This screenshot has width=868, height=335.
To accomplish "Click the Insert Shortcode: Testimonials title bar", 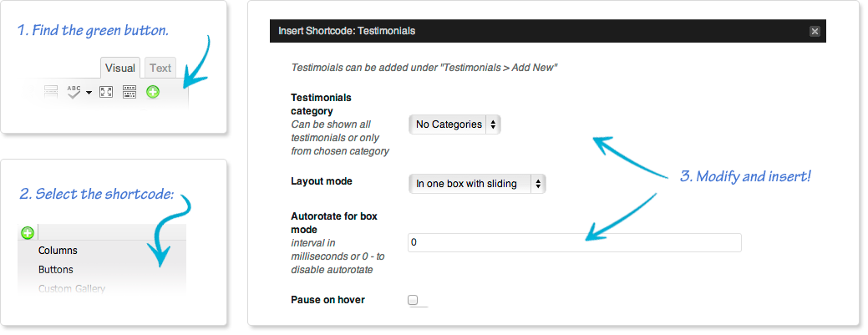I will (547, 31).
